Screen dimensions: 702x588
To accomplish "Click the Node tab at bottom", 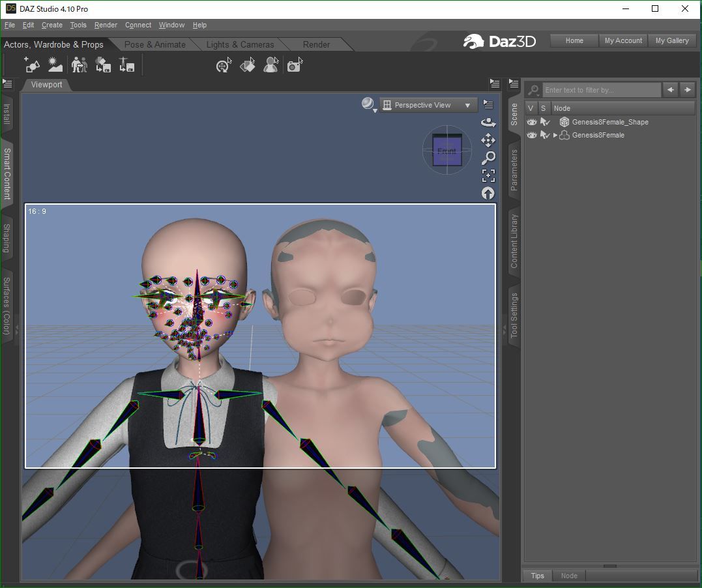I will [569, 576].
